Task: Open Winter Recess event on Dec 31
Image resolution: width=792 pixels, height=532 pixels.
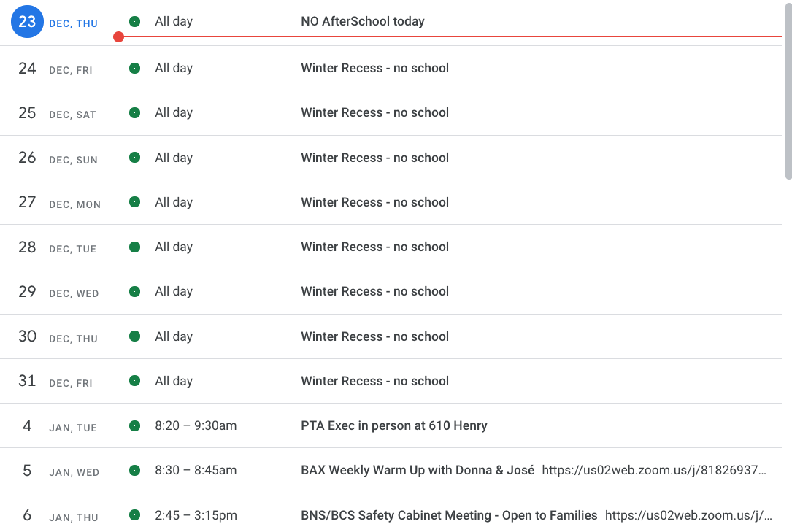Action: tap(374, 381)
